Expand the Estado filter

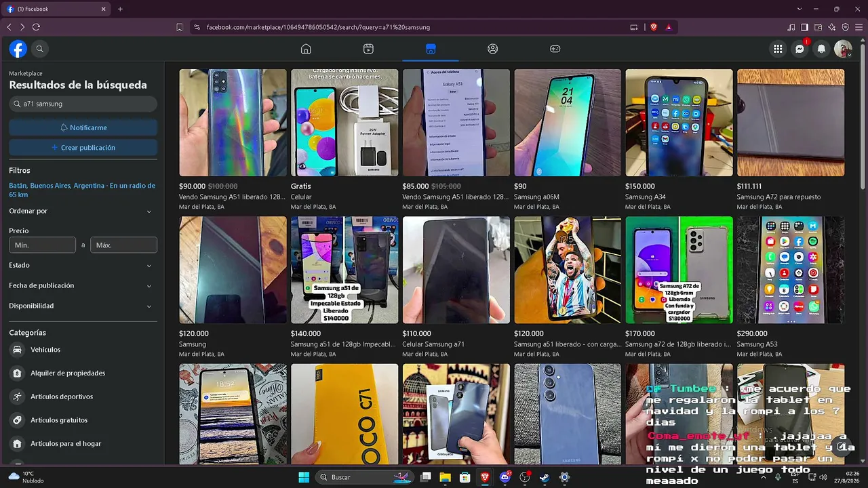[83, 265]
